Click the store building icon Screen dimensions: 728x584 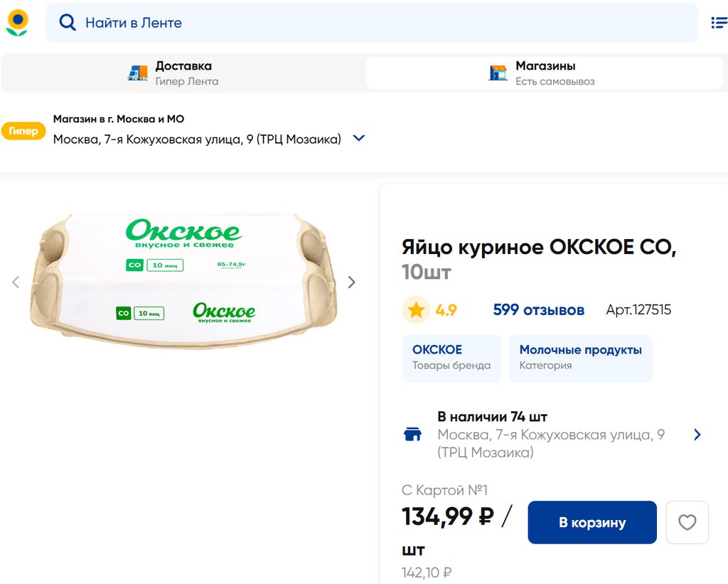tap(498, 73)
